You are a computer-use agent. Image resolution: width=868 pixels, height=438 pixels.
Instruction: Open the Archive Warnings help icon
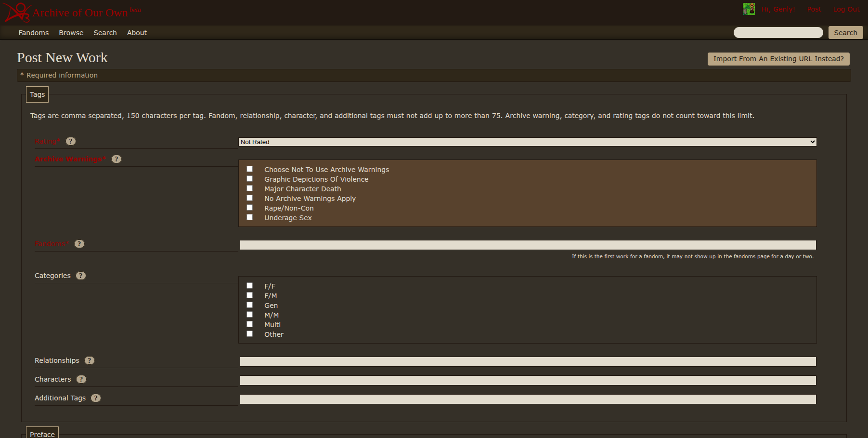point(117,159)
